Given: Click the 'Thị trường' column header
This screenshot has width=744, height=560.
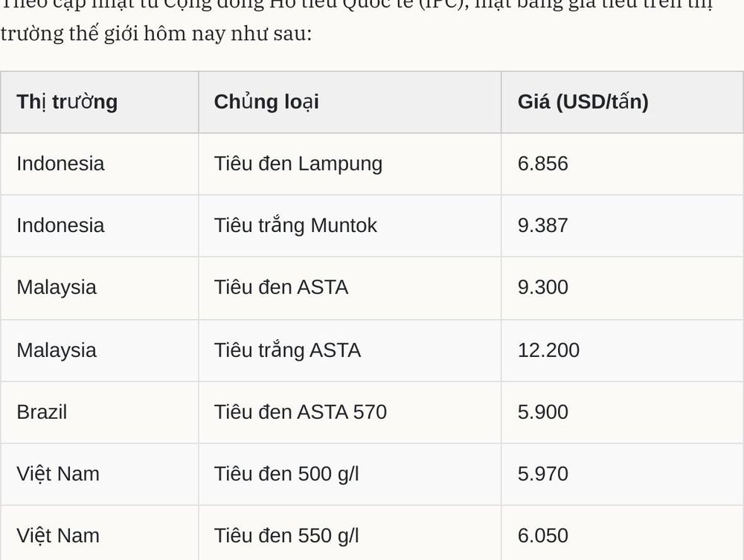Looking at the screenshot, I should click(x=100, y=102).
